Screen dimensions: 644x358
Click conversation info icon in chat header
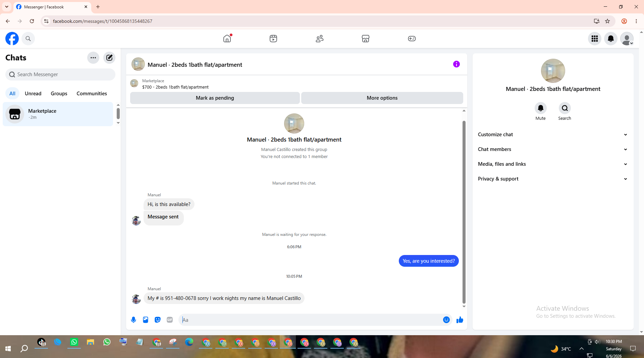click(x=457, y=64)
